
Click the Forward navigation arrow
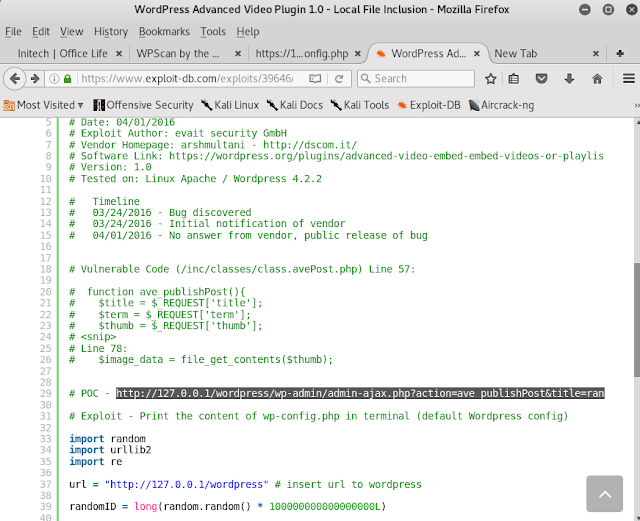36,78
